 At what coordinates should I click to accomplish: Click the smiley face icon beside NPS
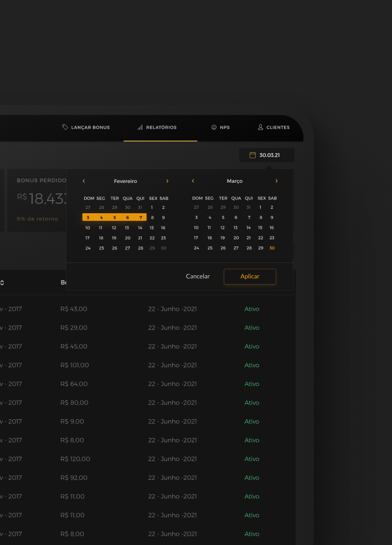click(214, 127)
